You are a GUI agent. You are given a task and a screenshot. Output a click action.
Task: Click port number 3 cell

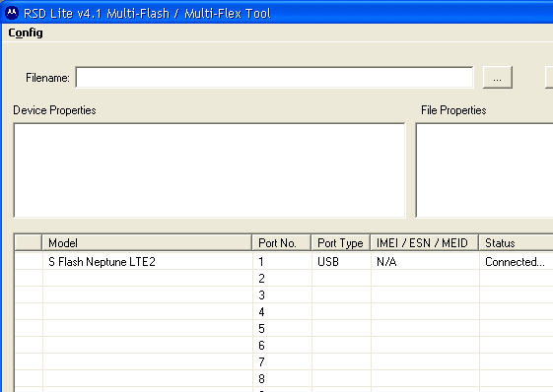point(282,295)
